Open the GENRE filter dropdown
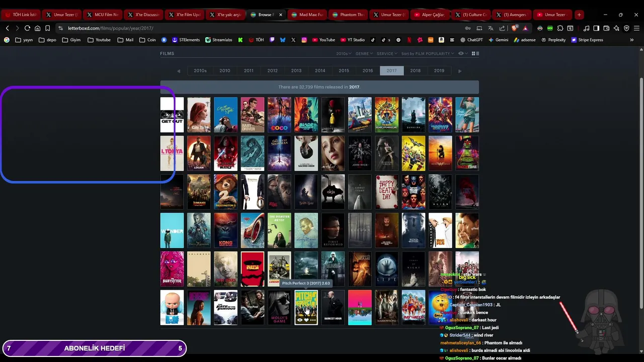 pyautogui.click(x=364, y=53)
